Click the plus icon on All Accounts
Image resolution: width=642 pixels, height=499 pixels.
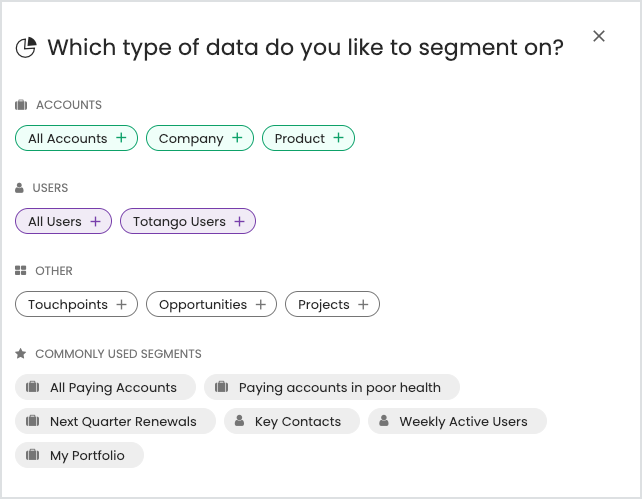click(121, 138)
